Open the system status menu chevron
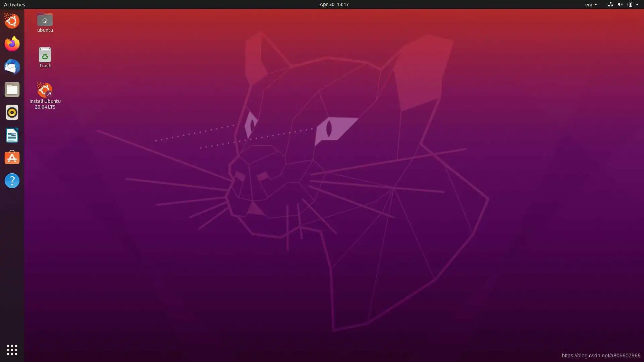 point(637,4)
